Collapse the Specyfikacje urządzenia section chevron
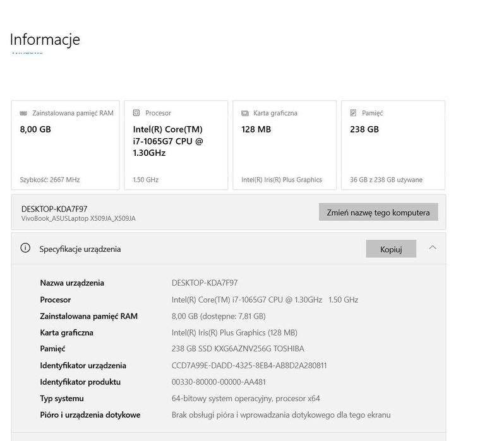This screenshot has width=504, height=441. tap(433, 248)
